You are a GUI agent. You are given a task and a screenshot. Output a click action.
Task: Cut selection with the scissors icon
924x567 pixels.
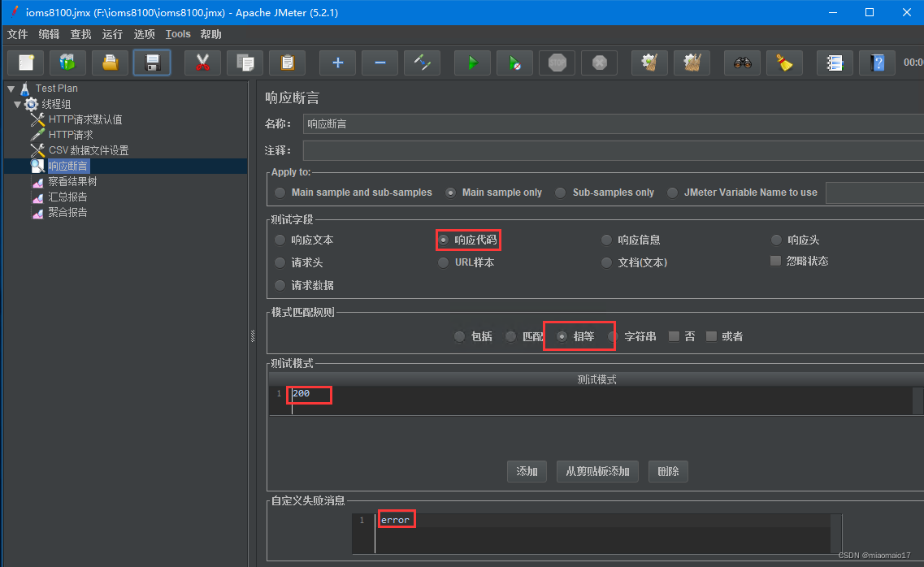coord(202,63)
